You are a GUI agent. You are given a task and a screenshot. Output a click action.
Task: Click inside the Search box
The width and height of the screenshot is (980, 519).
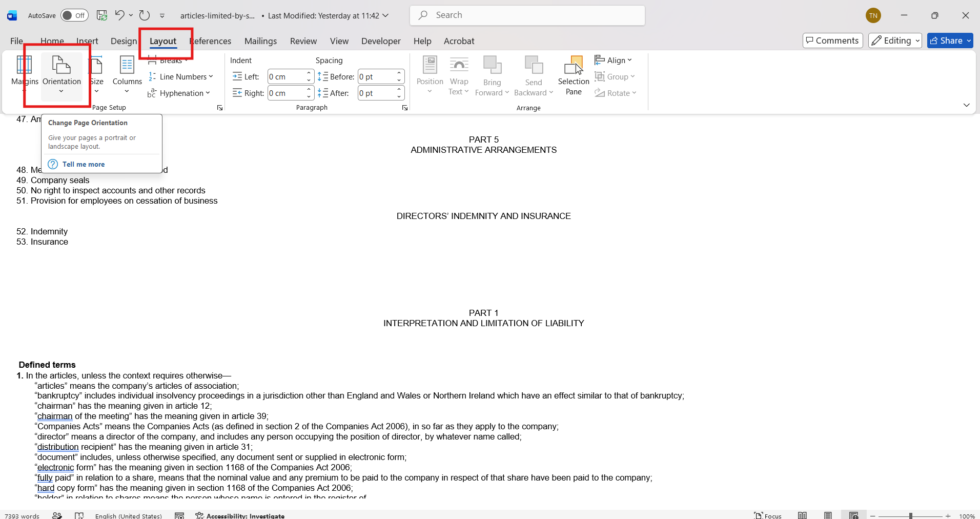527,15
